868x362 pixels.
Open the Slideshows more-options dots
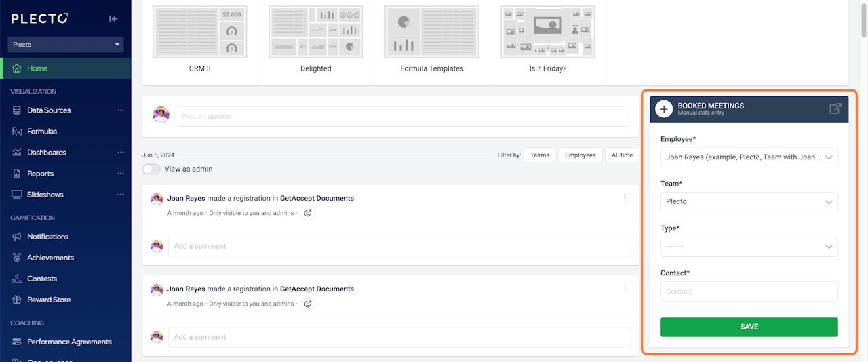pyautogui.click(x=121, y=194)
